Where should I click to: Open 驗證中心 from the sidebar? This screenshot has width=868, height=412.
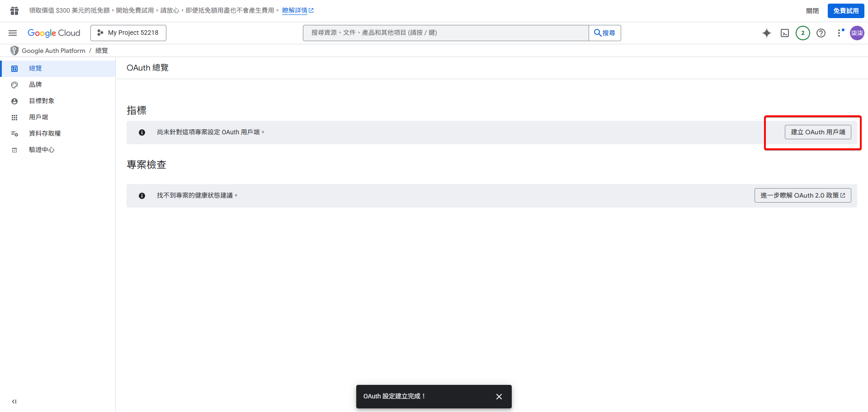(42, 149)
